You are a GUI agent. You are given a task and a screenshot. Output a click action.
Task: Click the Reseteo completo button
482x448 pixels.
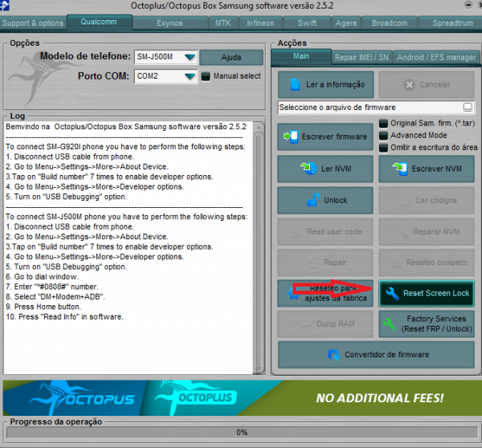tap(427, 263)
